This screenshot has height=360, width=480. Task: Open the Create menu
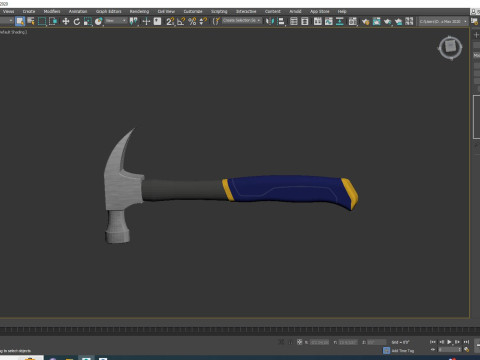29,11
